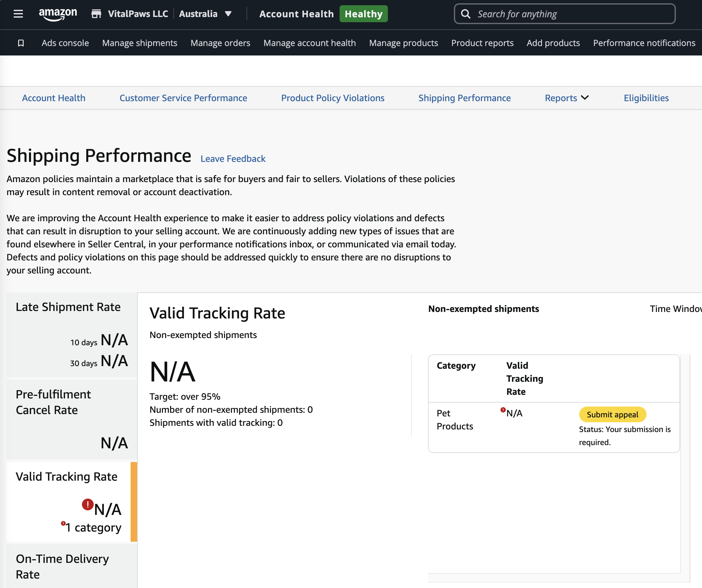702x588 pixels.
Task: Switch to Customer Service Performance tab
Action: (183, 98)
